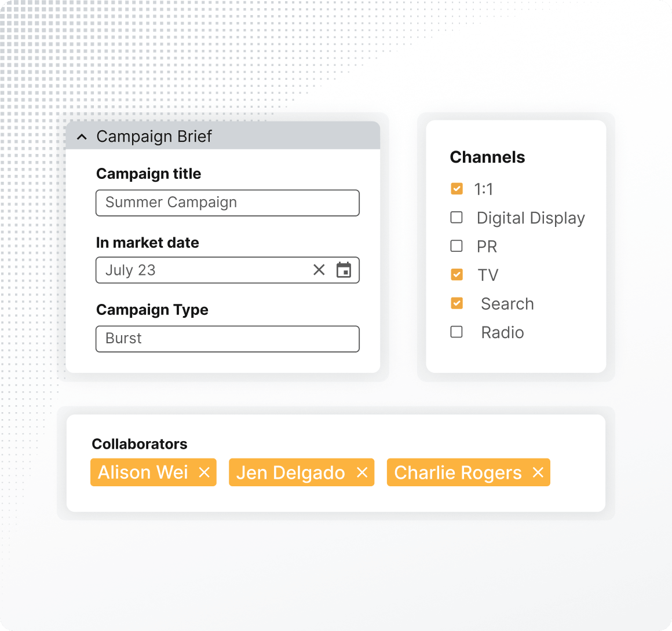This screenshot has width=672, height=631.
Task: Uncheck the 1:1 channel
Action: click(457, 189)
